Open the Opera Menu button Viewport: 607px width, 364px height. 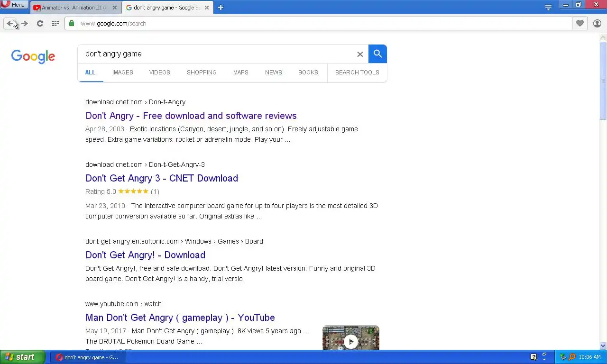click(x=14, y=4)
